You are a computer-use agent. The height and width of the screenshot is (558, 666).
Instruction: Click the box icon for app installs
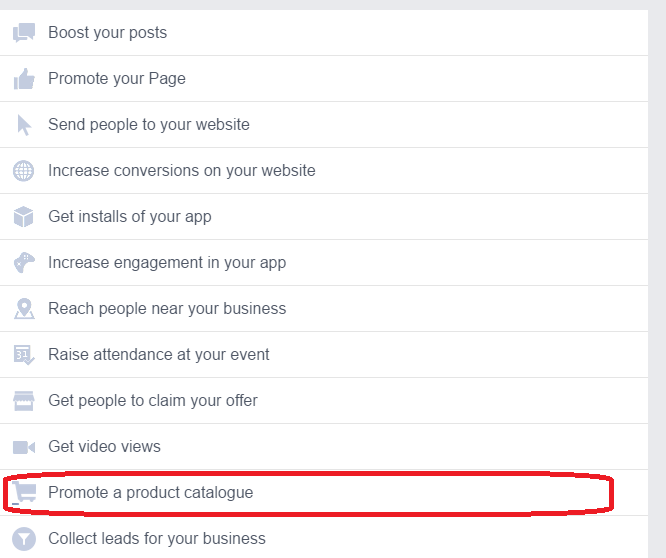coord(24,217)
